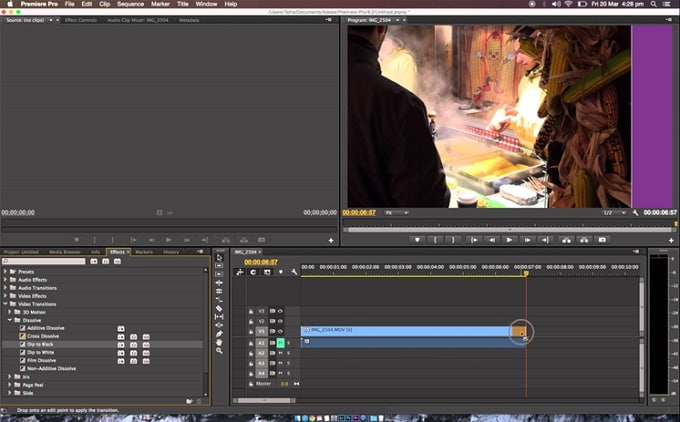Toggle sync lock for track A2
Image resolution: width=680 pixels, height=422 pixels.
point(272,353)
